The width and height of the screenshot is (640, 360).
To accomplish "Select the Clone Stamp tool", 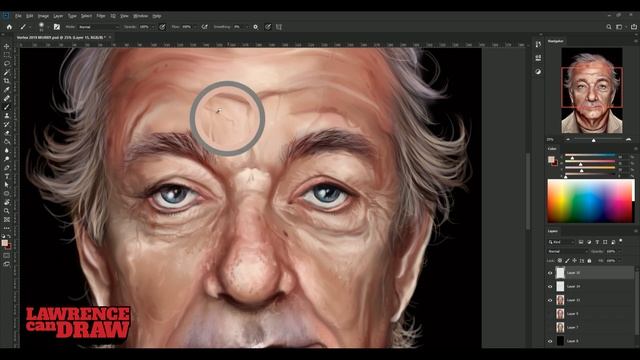I will pos(7,116).
